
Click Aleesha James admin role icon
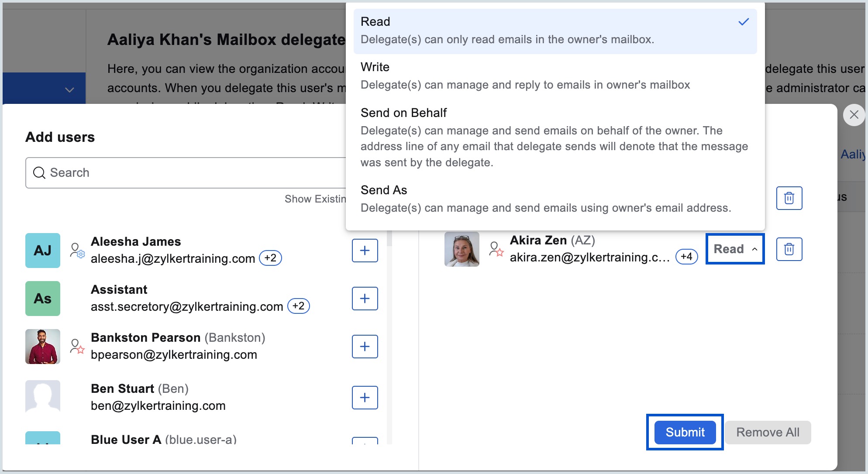(x=77, y=251)
